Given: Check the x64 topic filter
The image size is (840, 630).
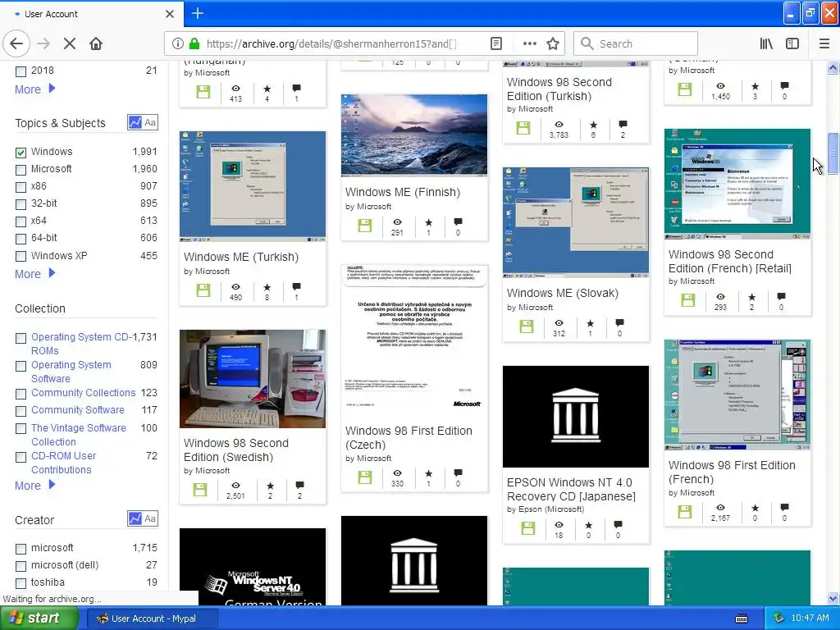Looking at the screenshot, I should click(x=21, y=221).
